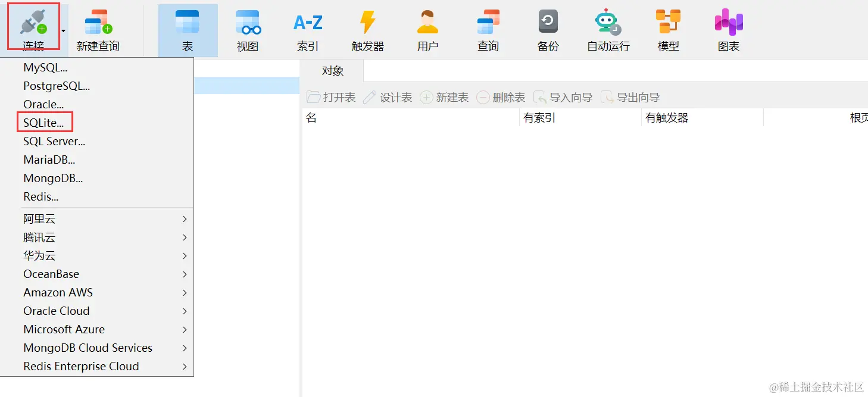The image size is (868, 397).
Task: Expand the Redis Enterprise Cloud submenu
Action: click(x=98, y=367)
